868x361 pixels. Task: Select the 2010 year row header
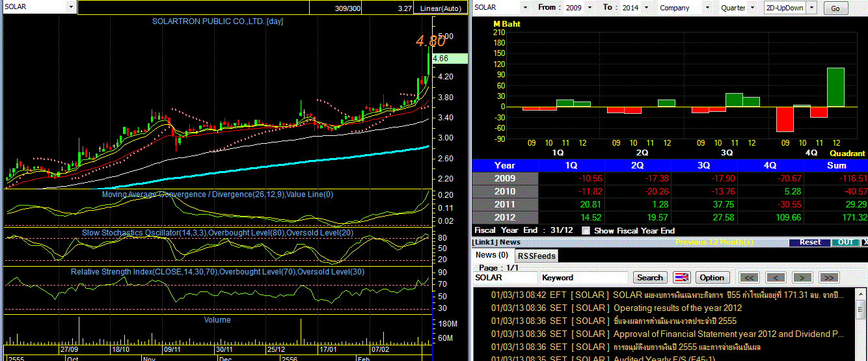(x=505, y=191)
